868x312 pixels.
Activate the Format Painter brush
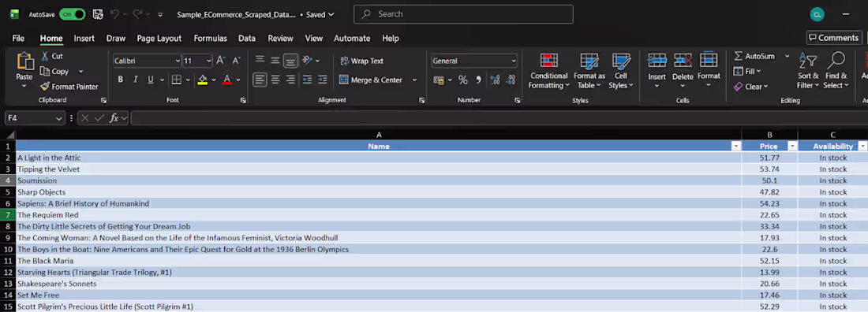[45, 87]
